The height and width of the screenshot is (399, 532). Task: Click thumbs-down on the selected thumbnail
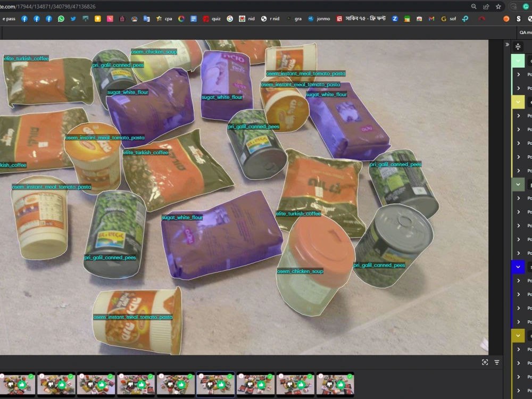[210, 385]
